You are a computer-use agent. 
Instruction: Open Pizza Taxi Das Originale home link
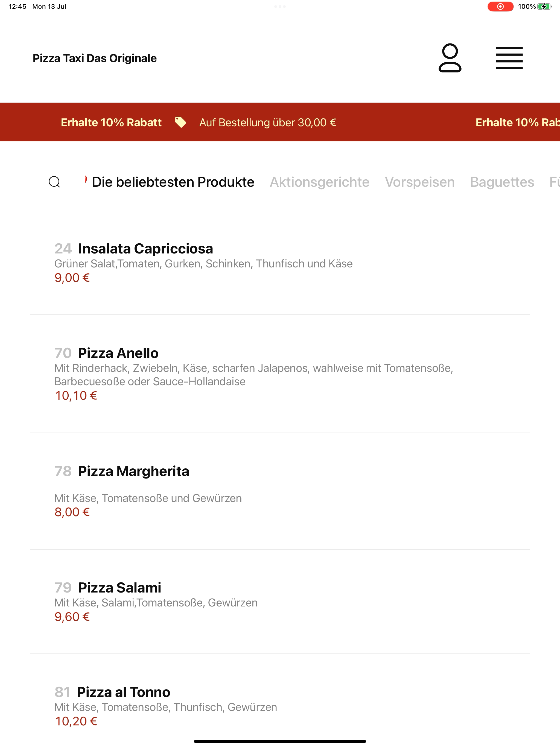[95, 58]
